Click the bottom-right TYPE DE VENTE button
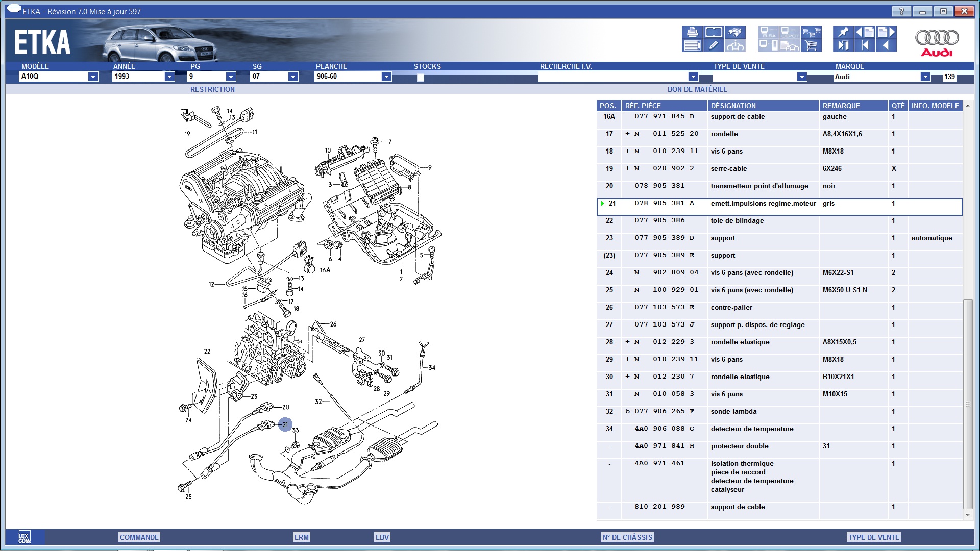The width and height of the screenshot is (980, 551). click(874, 537)
